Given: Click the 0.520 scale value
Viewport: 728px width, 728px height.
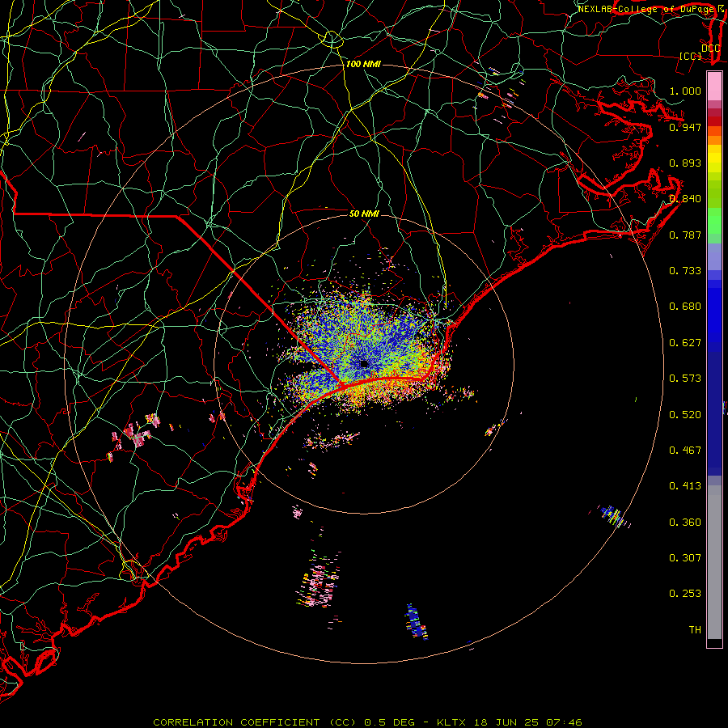Looking at the screenshot, I should 685,415.
